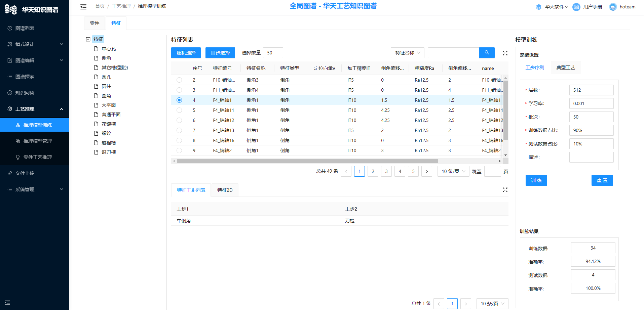This screenshot has height=310, width=644.
Task: Click the magnifier search button
Action: (487, 53)
